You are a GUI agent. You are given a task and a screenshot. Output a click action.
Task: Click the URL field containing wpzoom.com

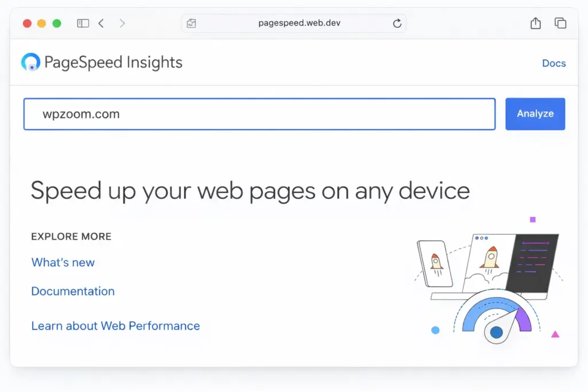(259, 114)
